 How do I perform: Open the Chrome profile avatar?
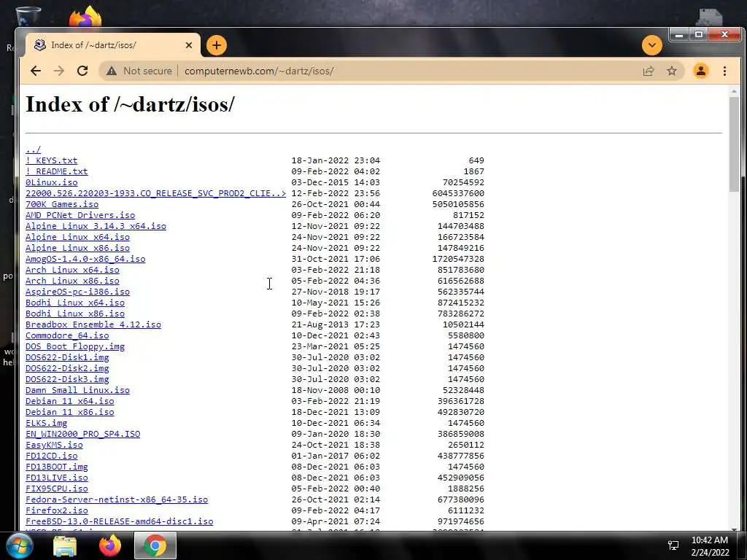(x=701, y=71)
